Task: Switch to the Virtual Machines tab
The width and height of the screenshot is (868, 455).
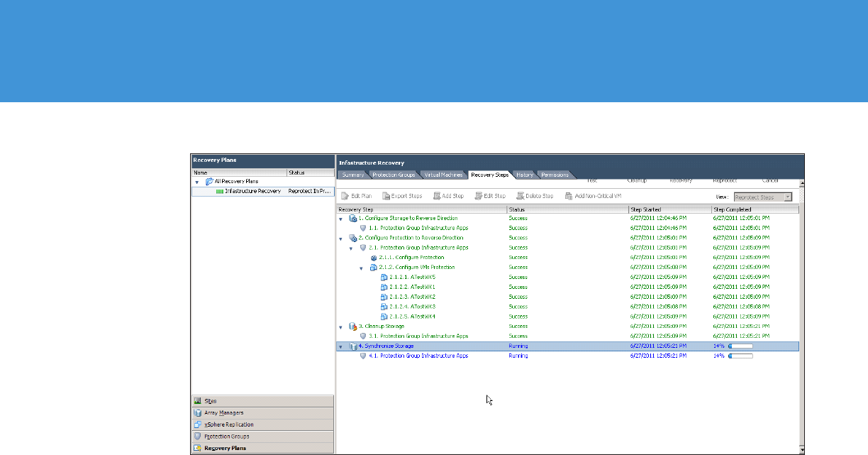Action: click(444, 175)
